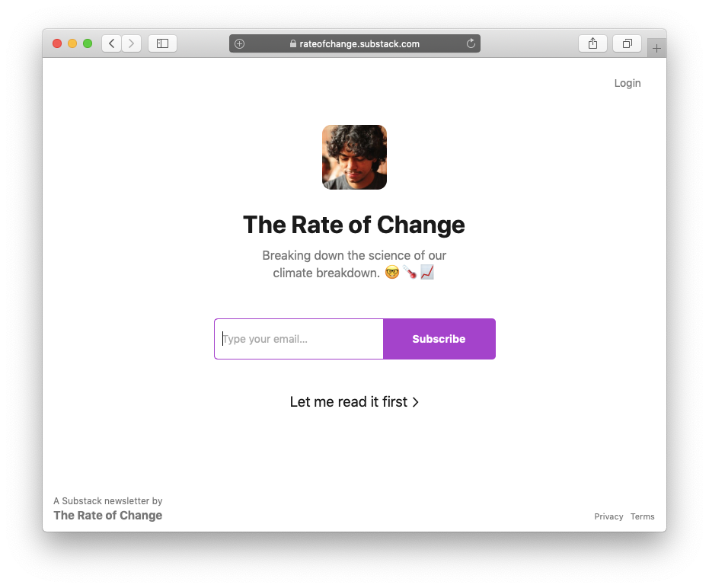Open the Privacy footer link
The height and width of the screenshot is (588, 709).
click(608, 516)
